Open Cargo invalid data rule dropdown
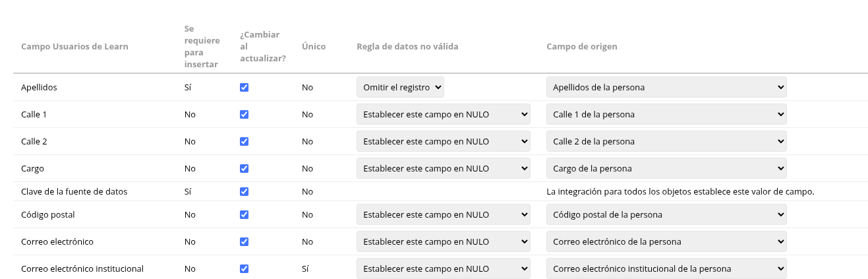The image size is (868, 279). click(444, 168)
